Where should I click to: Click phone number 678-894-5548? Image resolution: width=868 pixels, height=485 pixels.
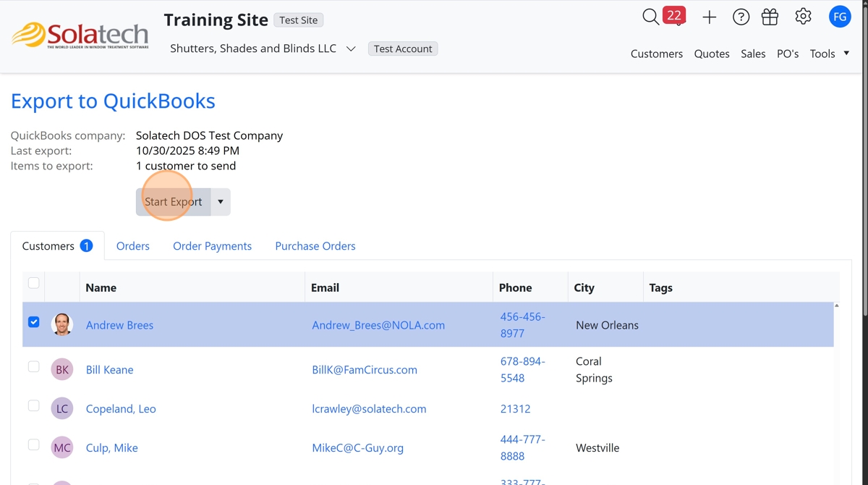pos(523,370)
